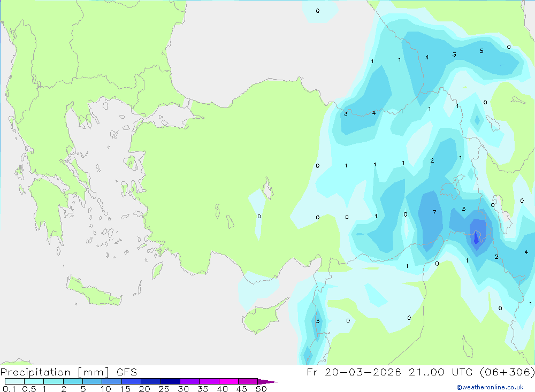Click the '20' legend scale label
Image resolution: width=535 pixels, height=392 pixels.
144,389
